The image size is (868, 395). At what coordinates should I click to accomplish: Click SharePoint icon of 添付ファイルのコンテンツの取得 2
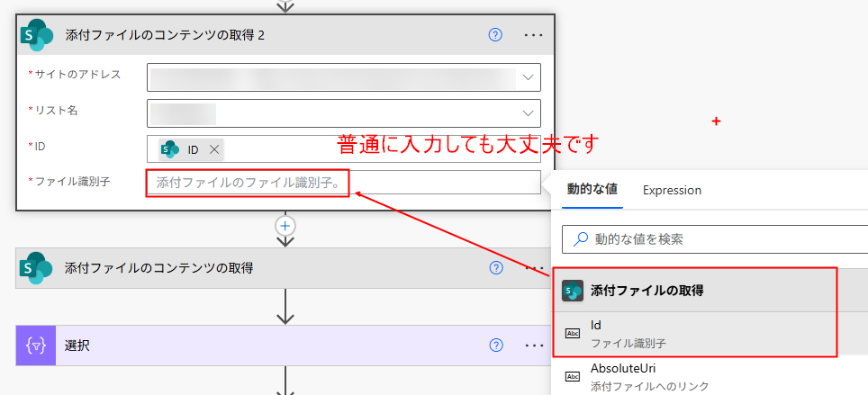[x=37, y=35]
